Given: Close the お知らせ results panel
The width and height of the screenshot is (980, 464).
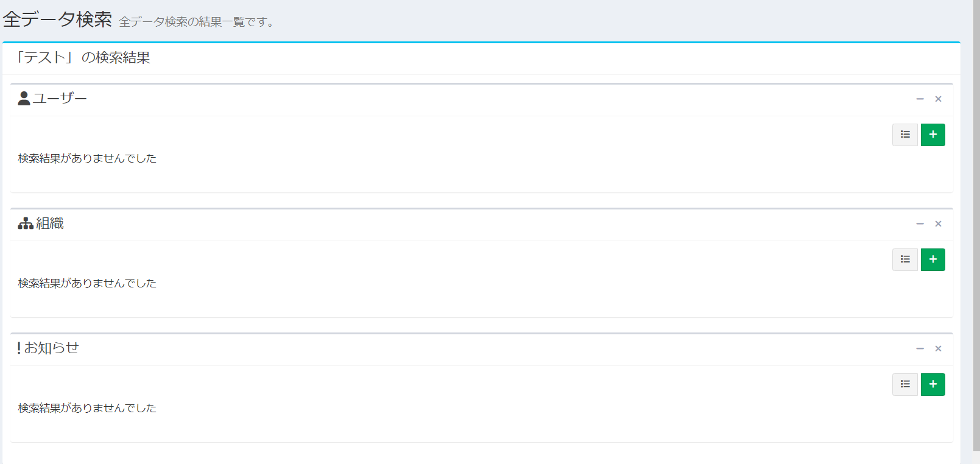Looking at the screenshot, I should coord(938,349).
